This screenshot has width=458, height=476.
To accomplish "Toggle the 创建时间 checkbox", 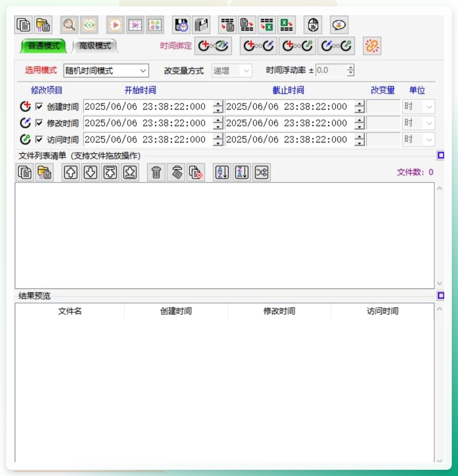I will tap(39, 107).
